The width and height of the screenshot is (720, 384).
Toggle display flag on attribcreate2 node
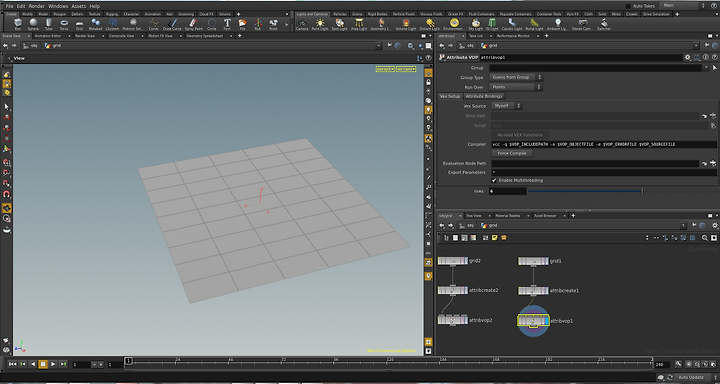click(466, 290)
